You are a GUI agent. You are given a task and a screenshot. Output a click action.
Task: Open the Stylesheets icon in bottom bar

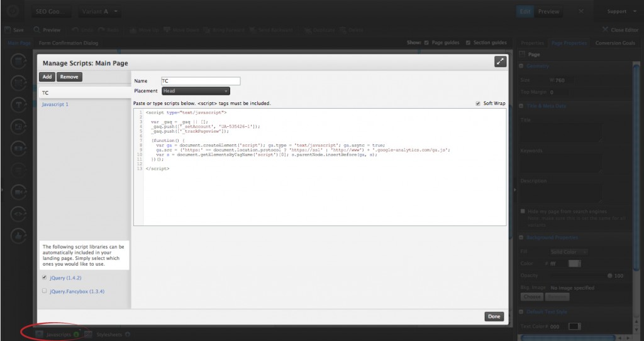89,334
